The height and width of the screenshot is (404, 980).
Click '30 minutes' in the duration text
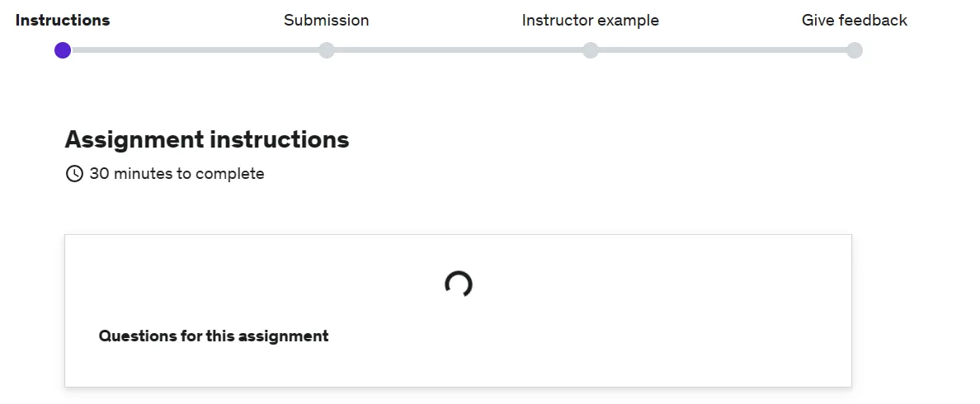(x=130, y=174)
